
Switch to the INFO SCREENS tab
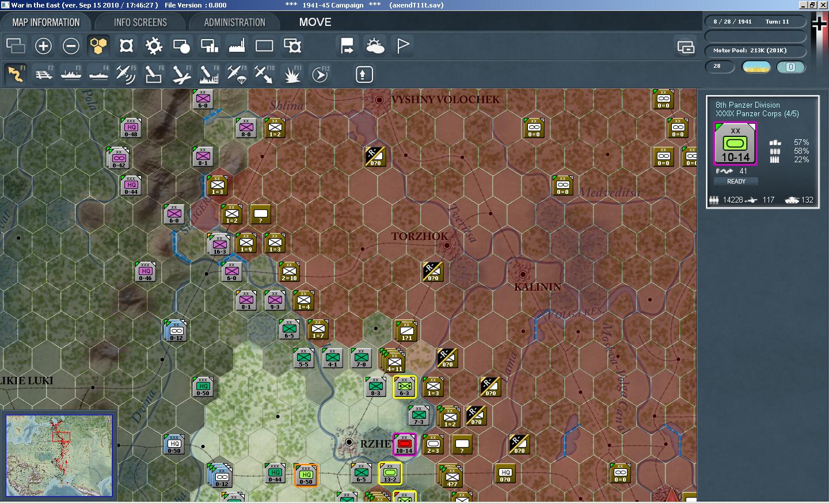pos(140,22)
